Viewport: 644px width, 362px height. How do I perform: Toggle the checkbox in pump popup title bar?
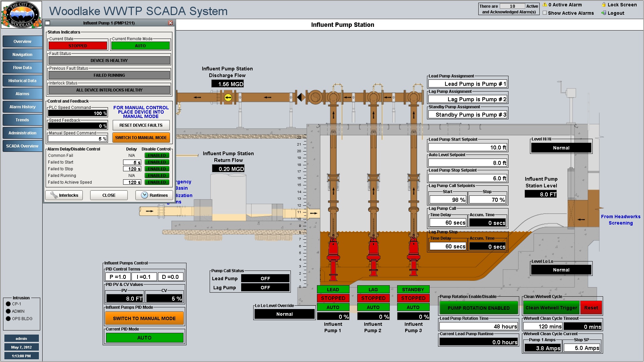48,23
